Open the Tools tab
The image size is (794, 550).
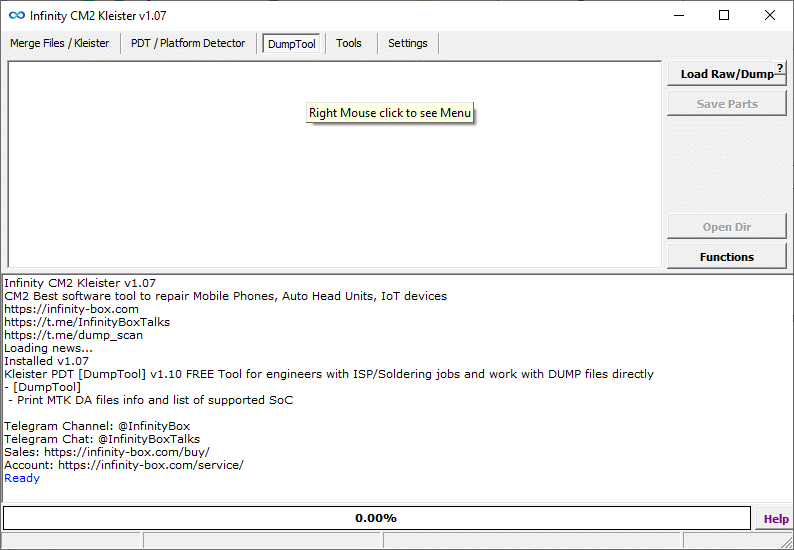(349, 44)
